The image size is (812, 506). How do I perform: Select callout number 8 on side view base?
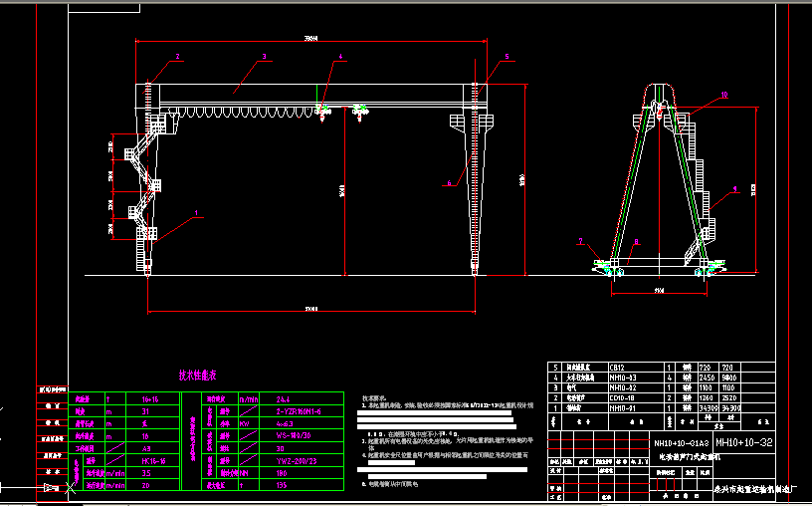click(x=636, y=240)
